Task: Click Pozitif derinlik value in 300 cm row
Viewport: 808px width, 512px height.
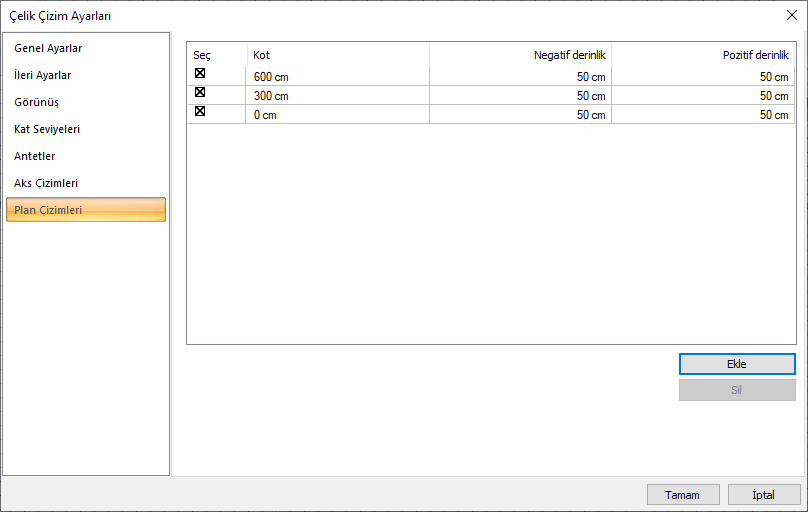Action: (703, 96)
